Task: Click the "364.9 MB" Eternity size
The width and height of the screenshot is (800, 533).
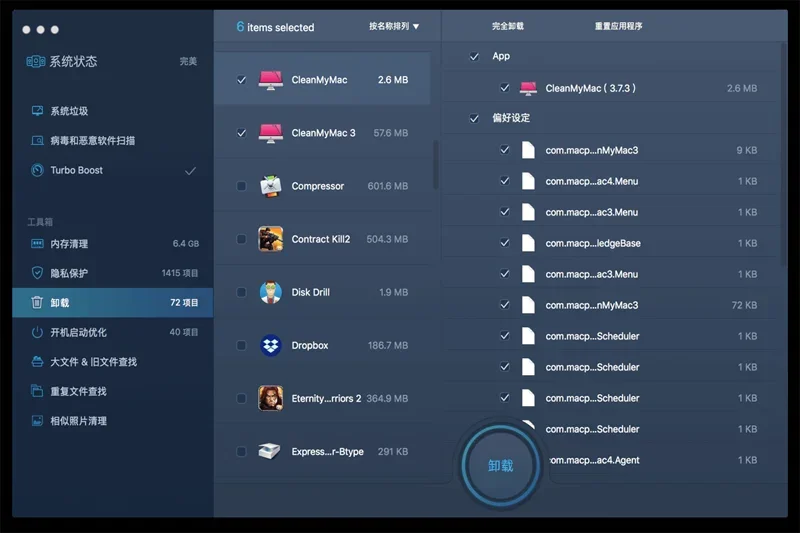Action: tap(387, 398)
